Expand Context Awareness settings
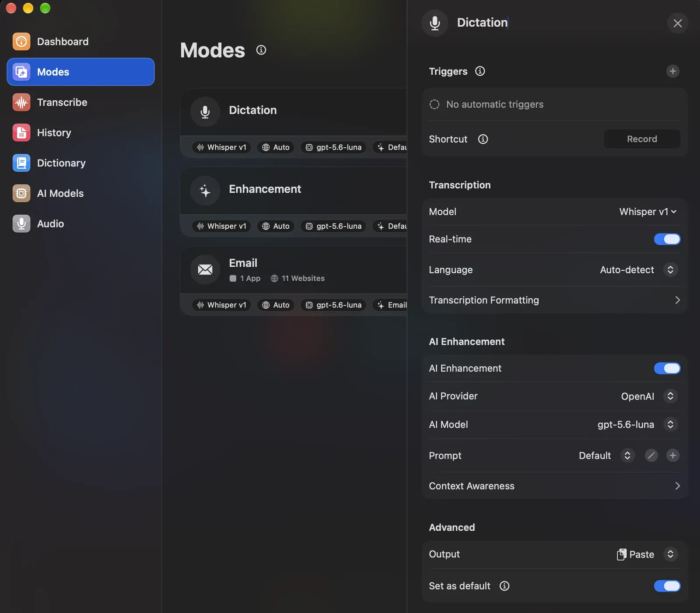This screenshot has height=613, width=700. point(554,486)
